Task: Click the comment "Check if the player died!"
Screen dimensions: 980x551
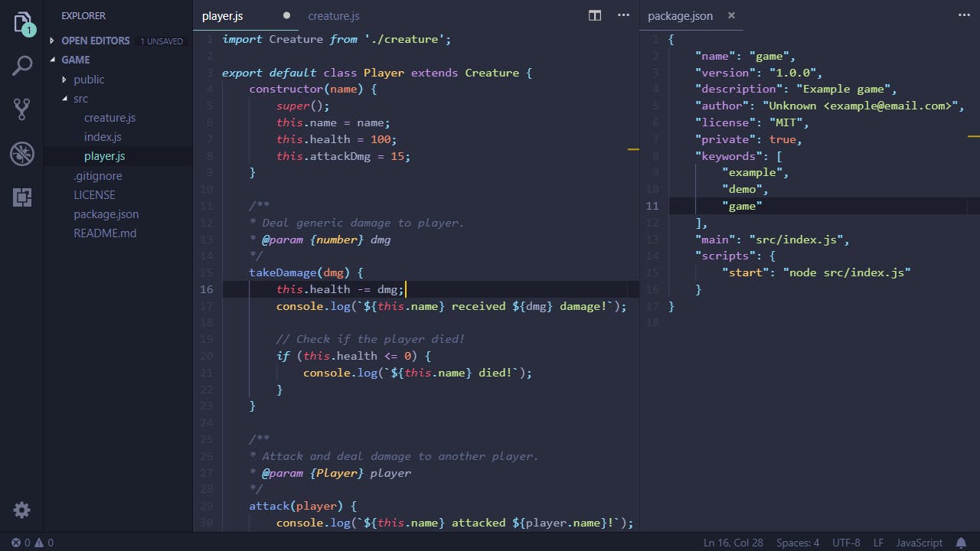Action: (371, 339)
